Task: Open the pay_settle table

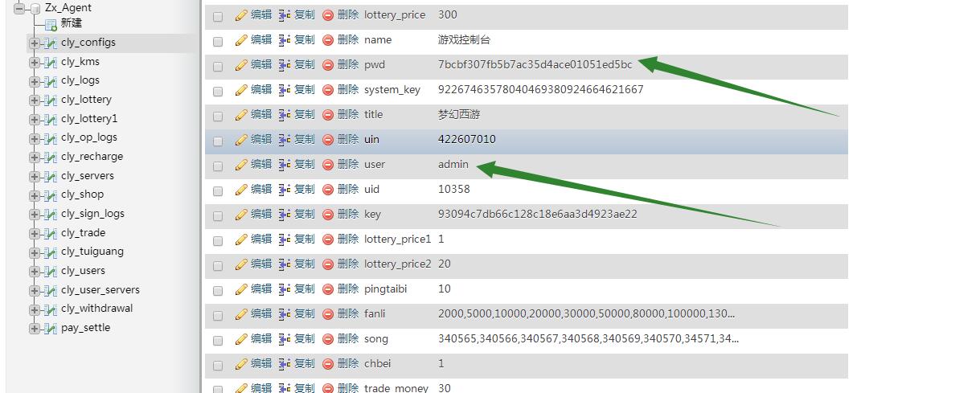Action: (x=85, y=328)
